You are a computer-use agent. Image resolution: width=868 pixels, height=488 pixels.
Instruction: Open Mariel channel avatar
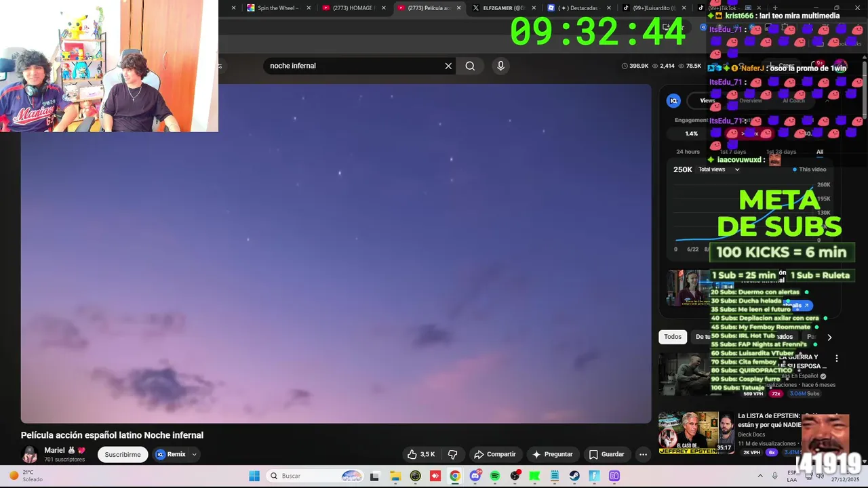click(30, 454)
